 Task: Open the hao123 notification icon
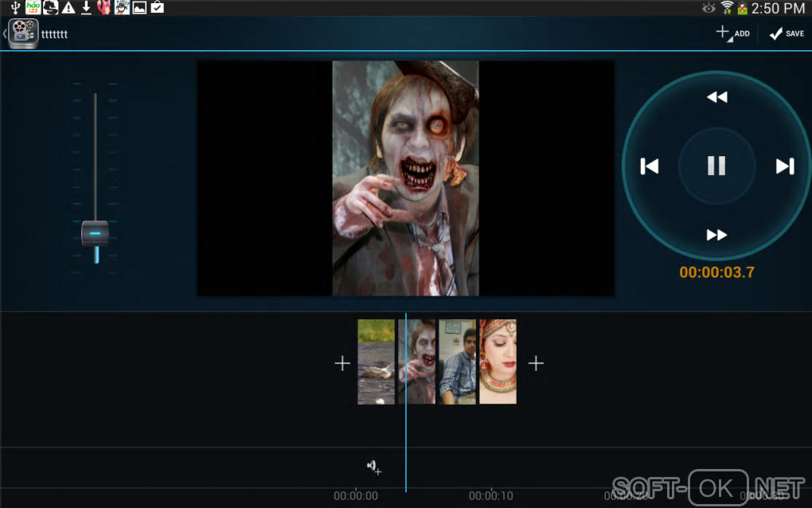[x=33, y=7]
